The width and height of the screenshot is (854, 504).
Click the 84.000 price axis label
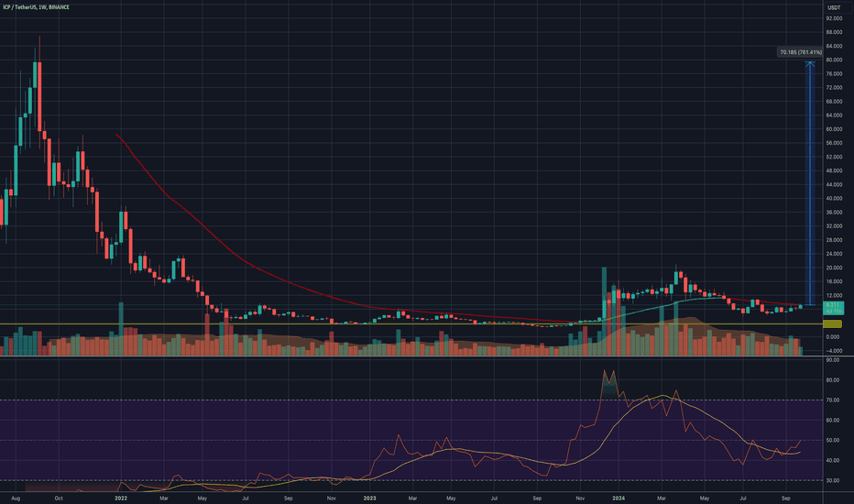pos(834,47)
